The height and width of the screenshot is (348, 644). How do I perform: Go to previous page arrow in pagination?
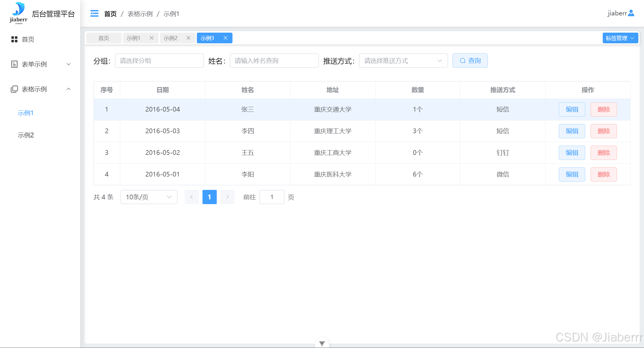(x=192, y=197)
